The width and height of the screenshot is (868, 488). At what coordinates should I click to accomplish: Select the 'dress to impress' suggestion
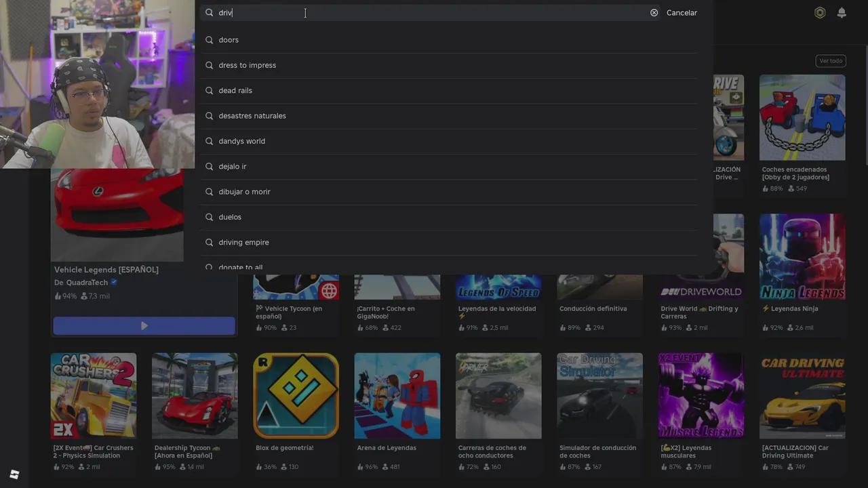pos(247,65)
